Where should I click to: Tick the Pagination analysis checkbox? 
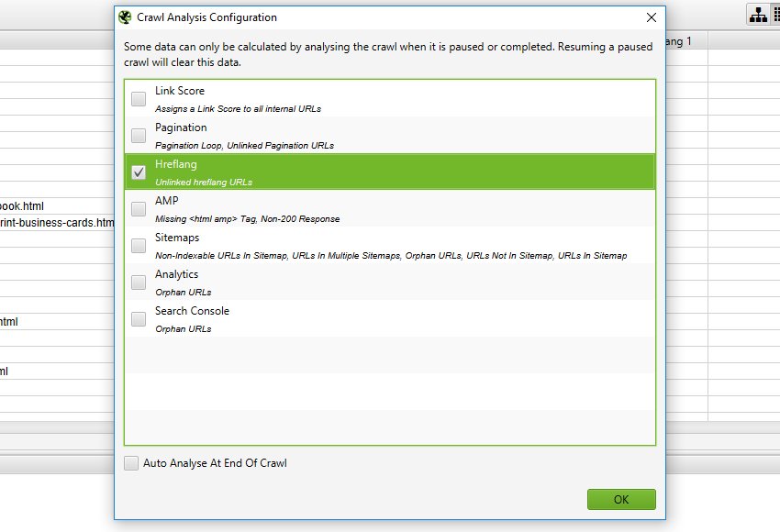[x=139, y=135]
